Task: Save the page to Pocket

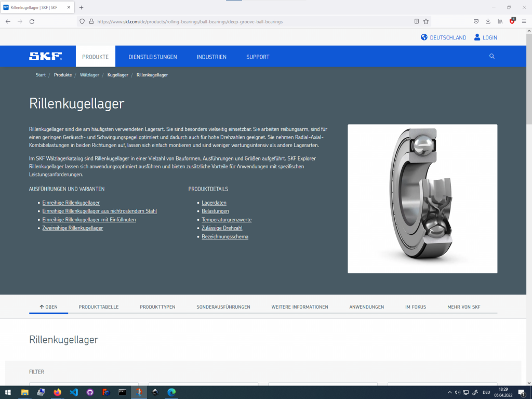Action: tap(475, 21)
